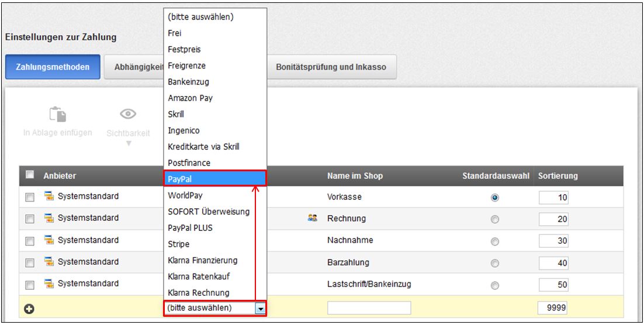
Task: Click the Sortierung column header
Action: [x=558, y=176]
